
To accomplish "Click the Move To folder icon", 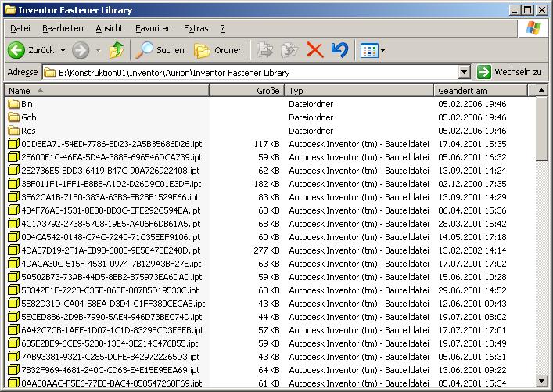I will [265, 50].
